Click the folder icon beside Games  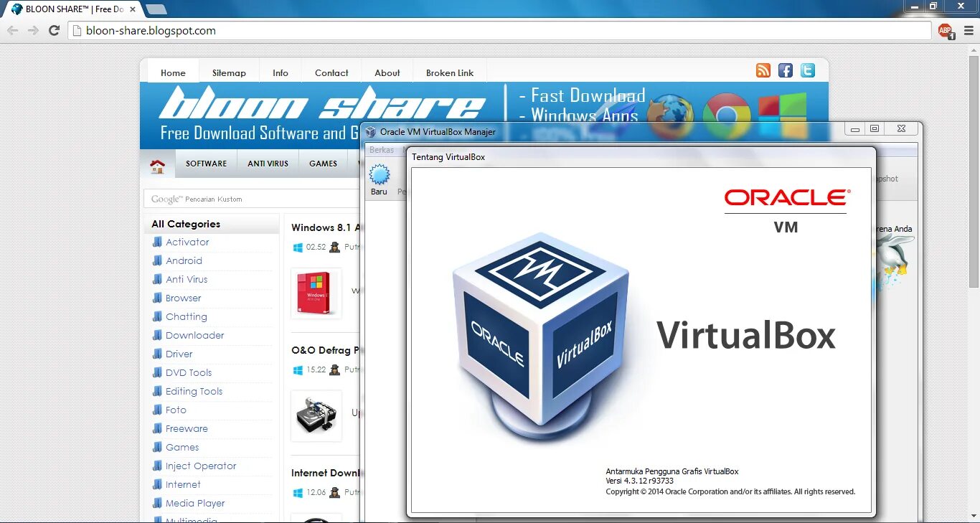pos(157,447)
